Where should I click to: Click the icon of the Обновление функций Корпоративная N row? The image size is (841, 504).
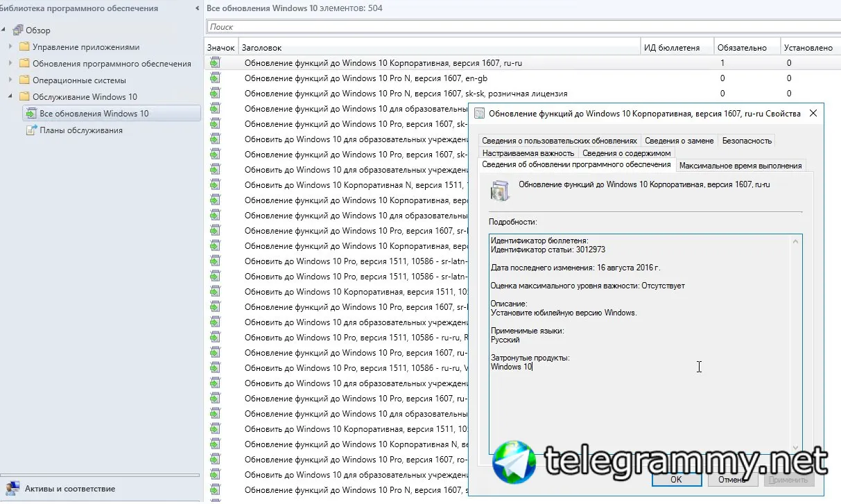[x=215, y=444]
